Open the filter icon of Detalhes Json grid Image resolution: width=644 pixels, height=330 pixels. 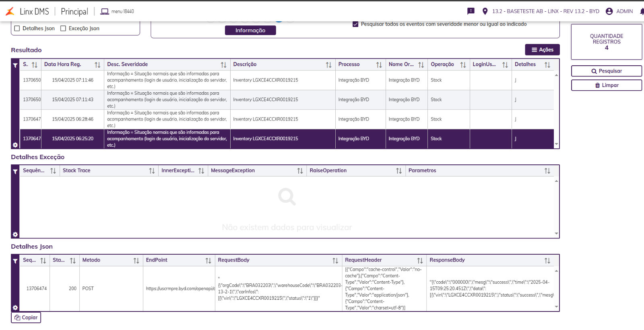[15, 261]
